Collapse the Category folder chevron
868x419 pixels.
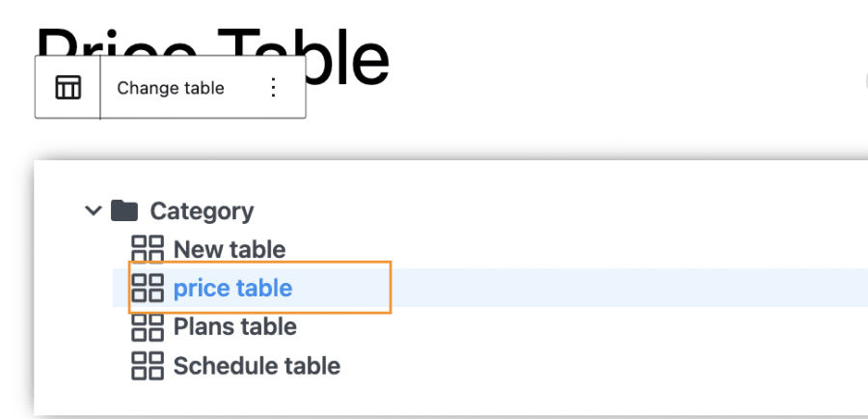(94, 210)
